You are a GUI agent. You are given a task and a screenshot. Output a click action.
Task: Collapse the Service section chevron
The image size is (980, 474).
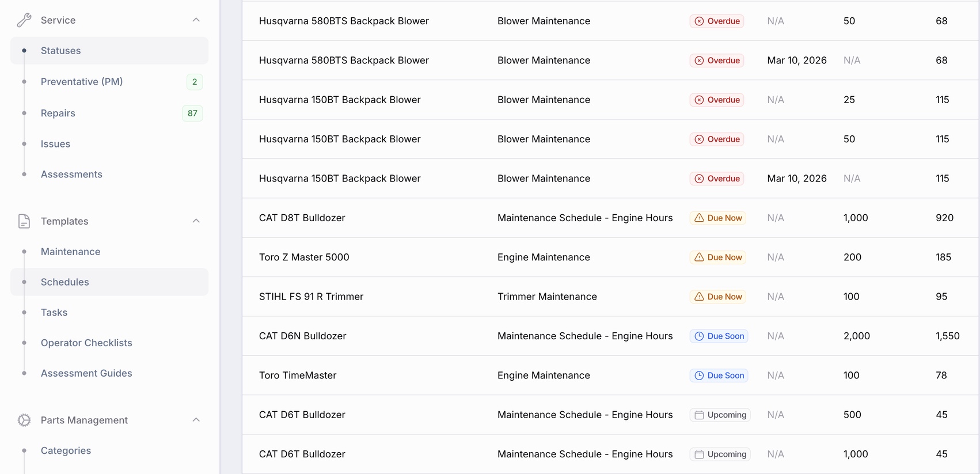[196, 20]
